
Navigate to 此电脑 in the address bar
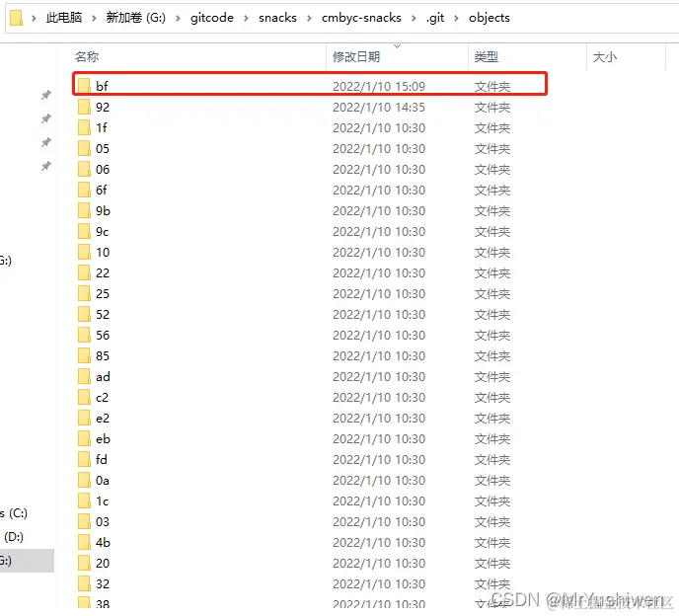(64, 18)
